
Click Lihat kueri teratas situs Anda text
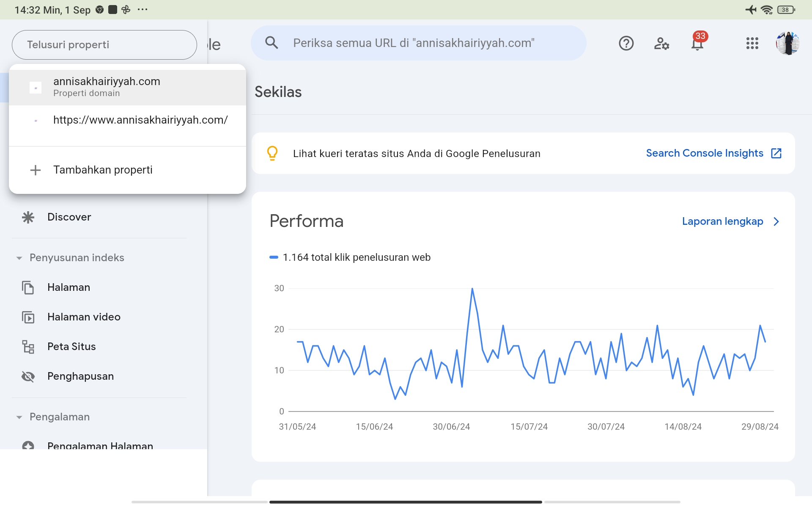(417, 154)
